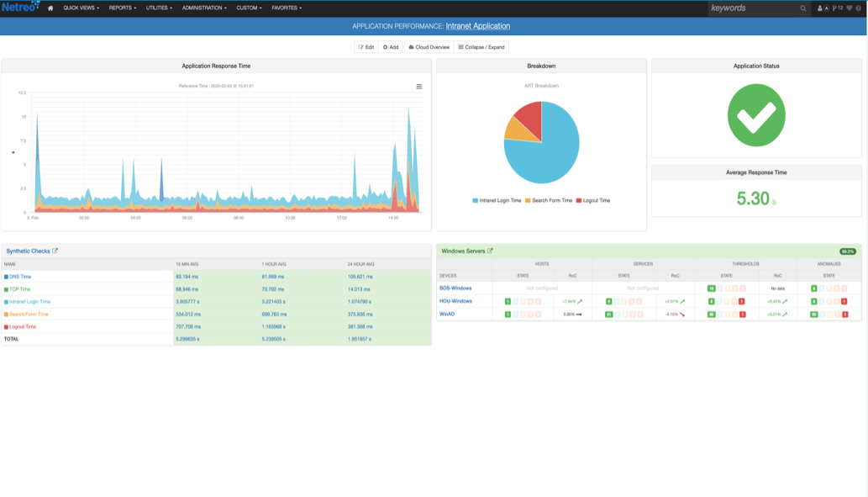The height and width of the screenshot is (497, 868).
Task: Click the Edit button
Action: click(x=366, y=47)
